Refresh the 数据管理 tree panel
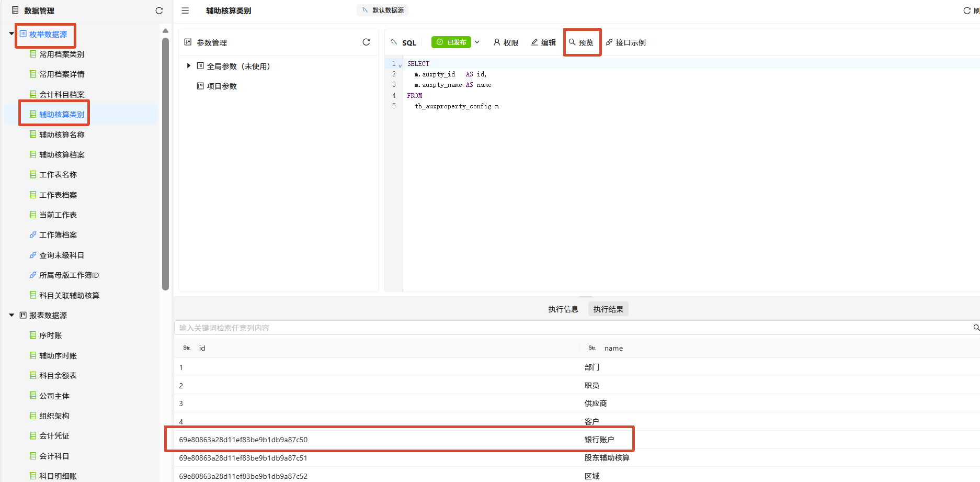980x482 pixels. [159, 10]
